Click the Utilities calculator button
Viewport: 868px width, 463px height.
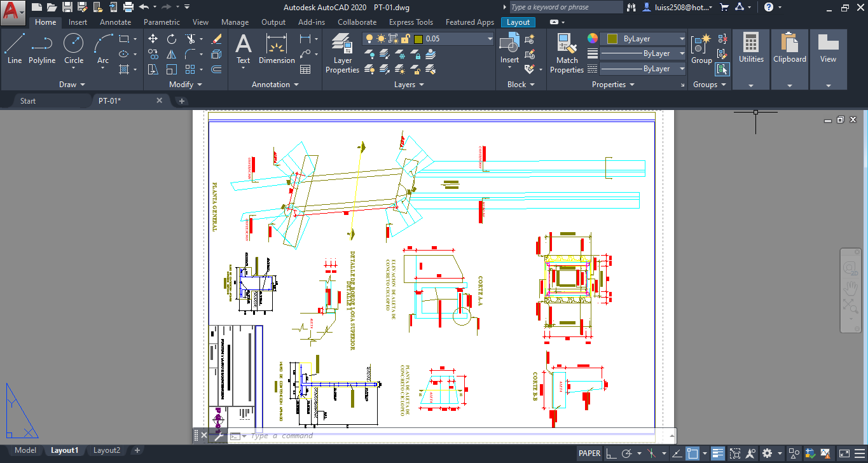[751, 49]
